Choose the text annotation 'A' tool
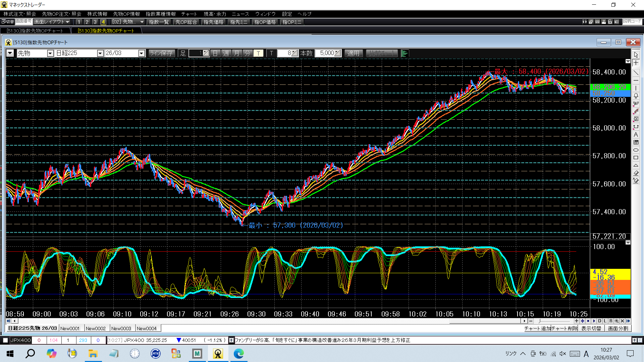This screenshot has height=362, width=644. pyautogui.click(x=636, y=135)
